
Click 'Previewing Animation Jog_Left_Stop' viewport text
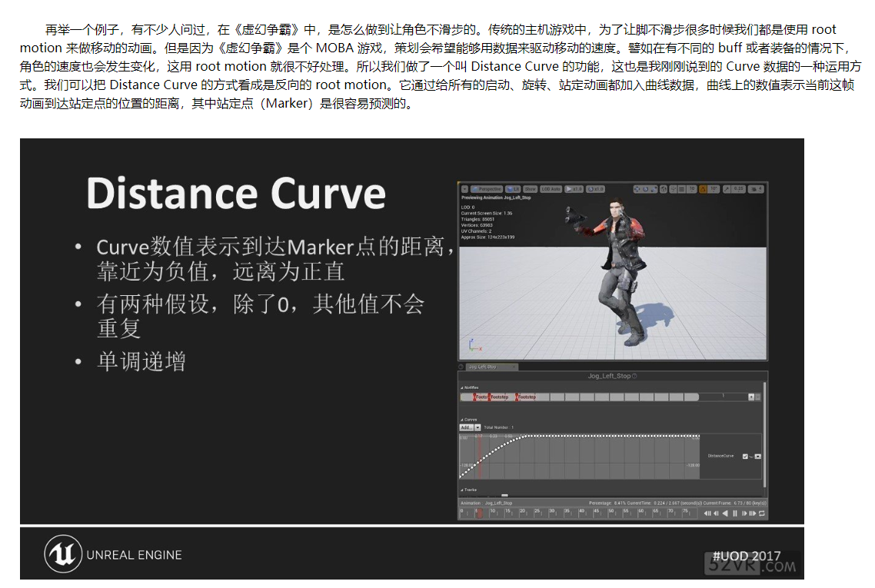[496, 198]
